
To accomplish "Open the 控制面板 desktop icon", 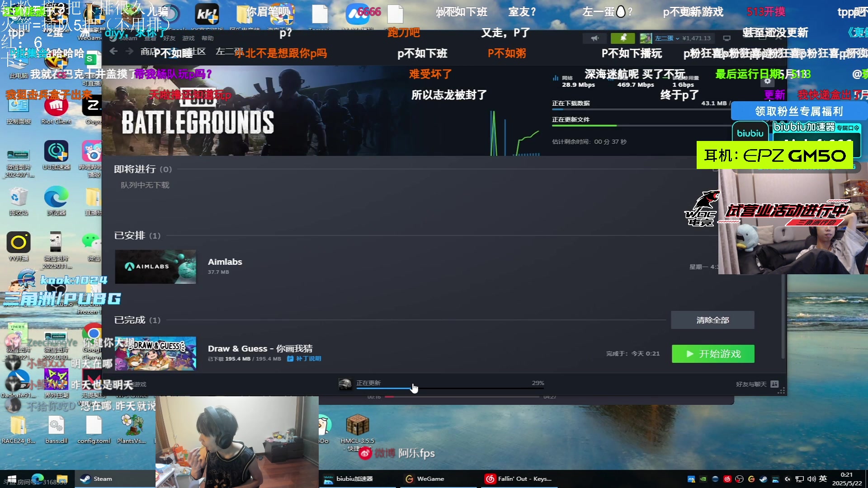I will tap(19, 111).
